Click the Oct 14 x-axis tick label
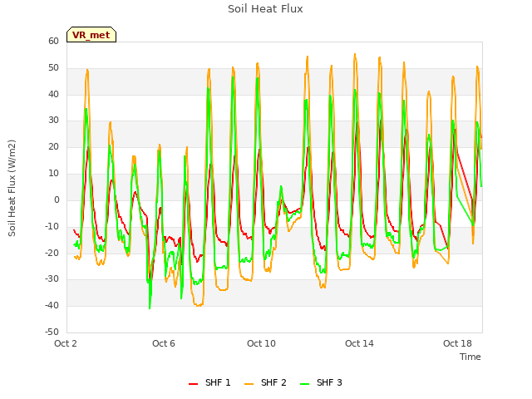Image resolution: width=532 pixels, height=399 pixels. [x=359, y=343]
